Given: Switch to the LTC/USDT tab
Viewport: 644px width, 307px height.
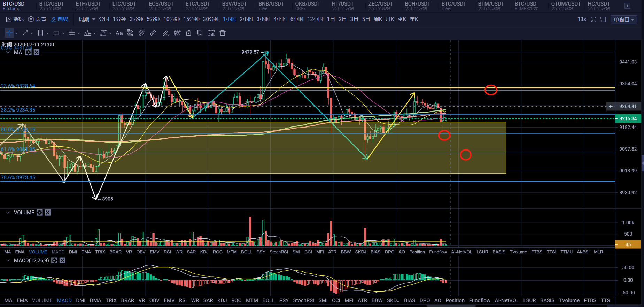Looking at the screenshot, I should [124, 6].
